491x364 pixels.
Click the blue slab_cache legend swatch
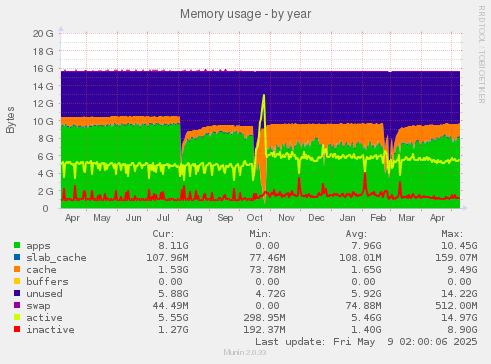[17, 257]
